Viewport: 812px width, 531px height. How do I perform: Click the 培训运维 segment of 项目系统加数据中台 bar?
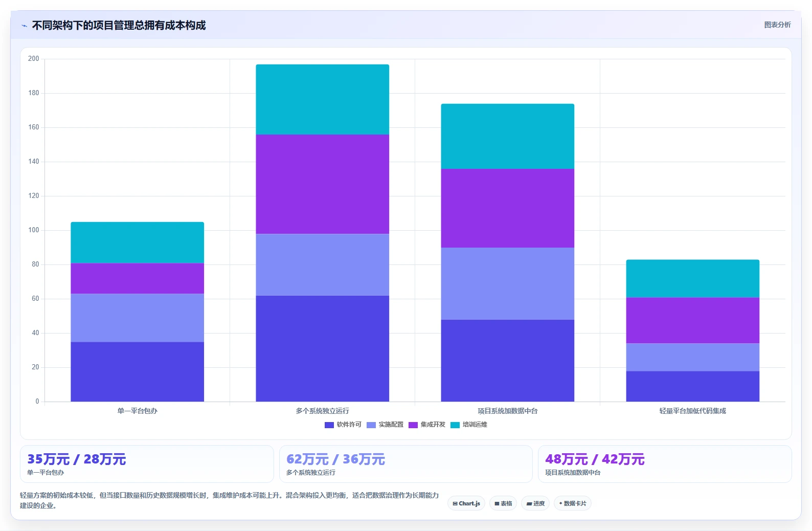point(507,137)
